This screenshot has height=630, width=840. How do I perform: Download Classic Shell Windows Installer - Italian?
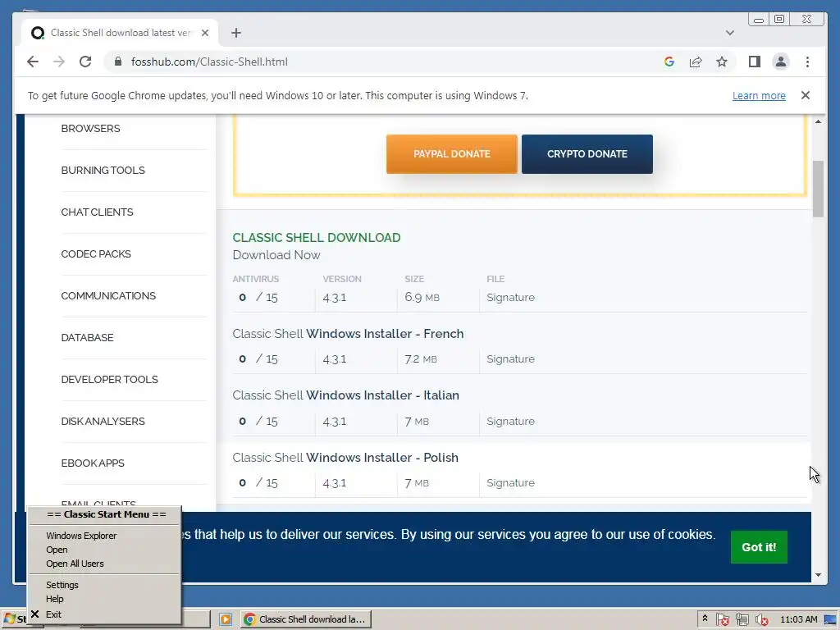(345, 395)
